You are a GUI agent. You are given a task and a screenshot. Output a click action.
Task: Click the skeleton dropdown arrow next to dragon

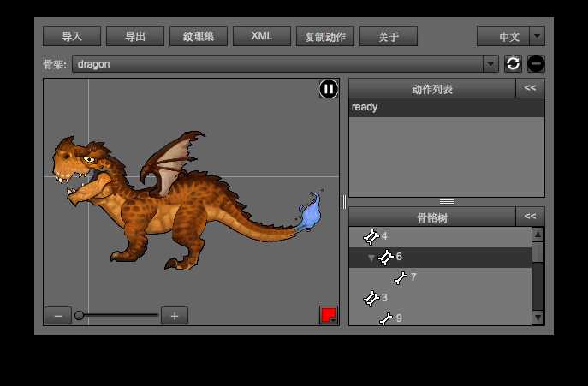pyautogui.click(x=490, y=64)
